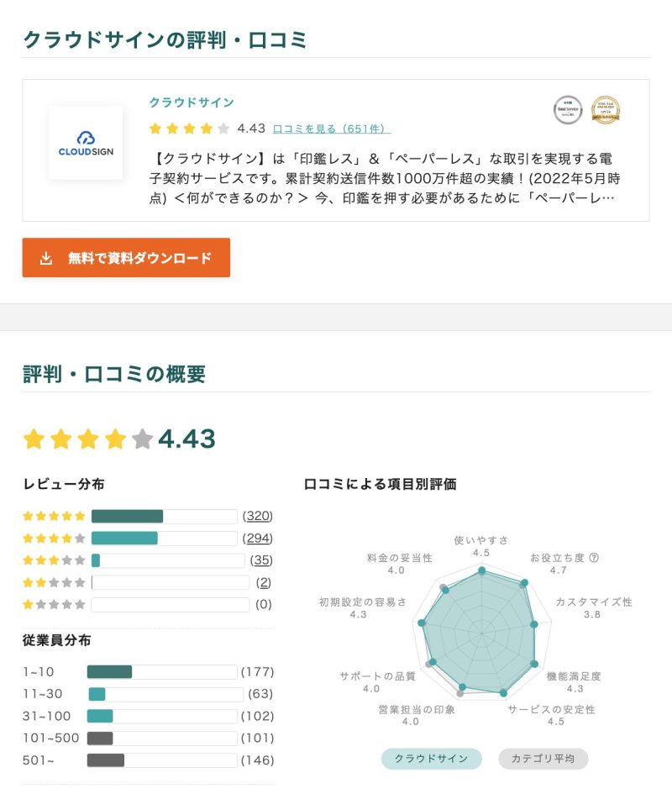672x799 pixels.
Task: Click the CloudSign logo thumbnail
Action: click(x=86, y=143)
